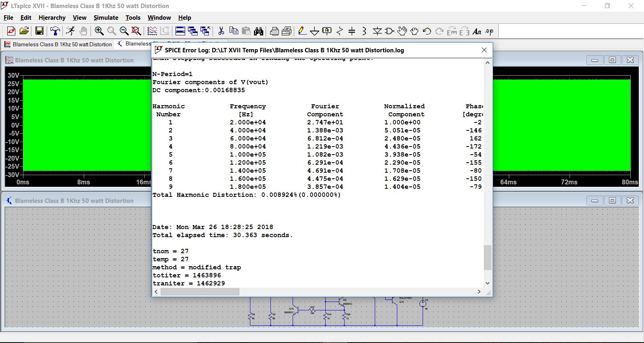Print with the printer icon

pos(274,31)
